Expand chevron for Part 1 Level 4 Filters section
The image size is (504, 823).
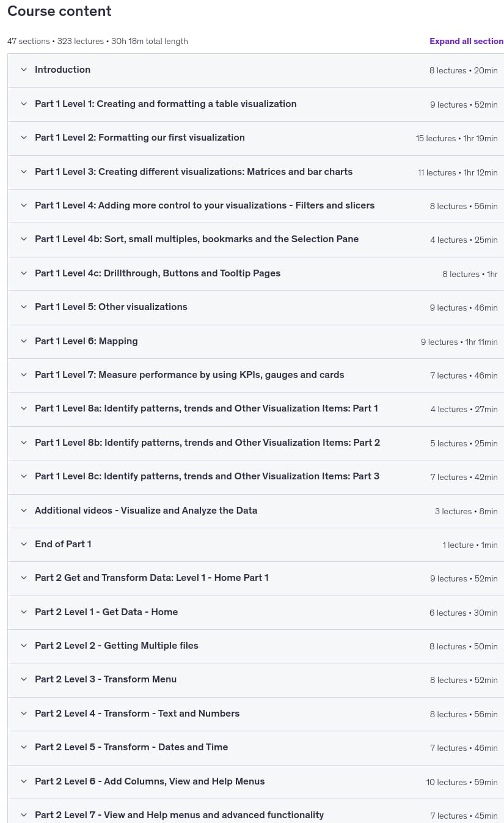pyautogui.click(x=24, y=205)
